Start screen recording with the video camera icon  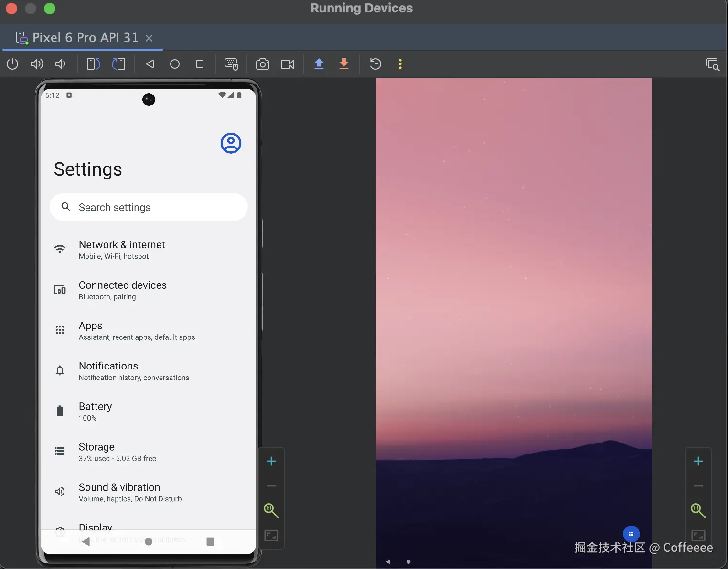pyautogui.click(x=288, y=64)
